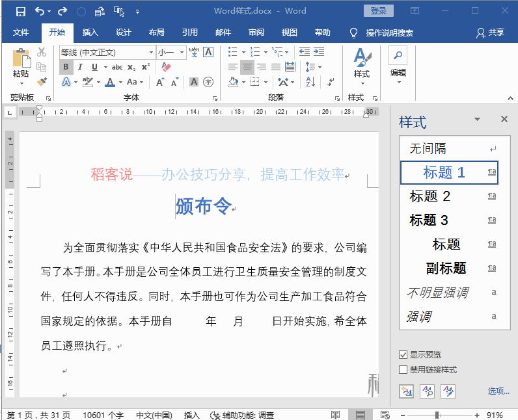Increase paragraph indent

click(319, 52)
